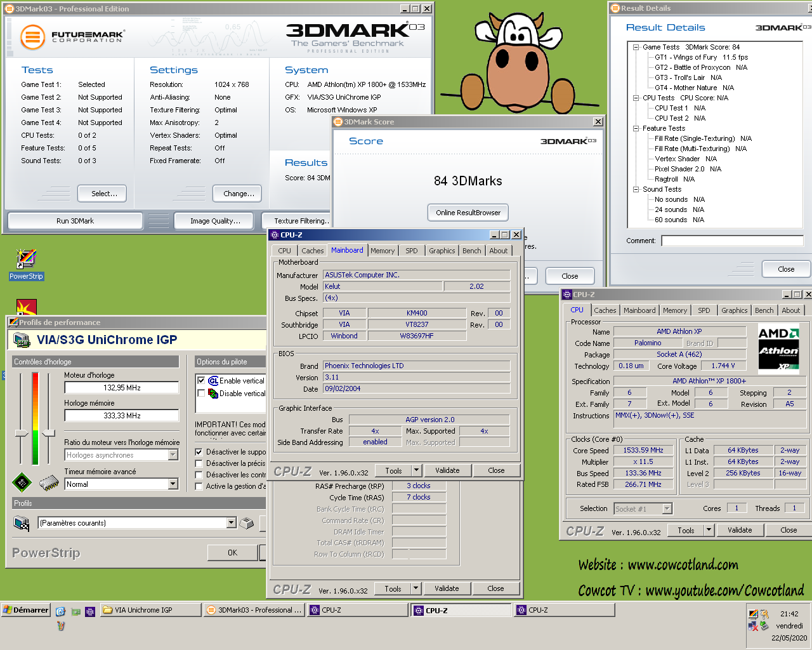
Task: Click the Result Details window title icon
Action: click(x=614, y=8)
